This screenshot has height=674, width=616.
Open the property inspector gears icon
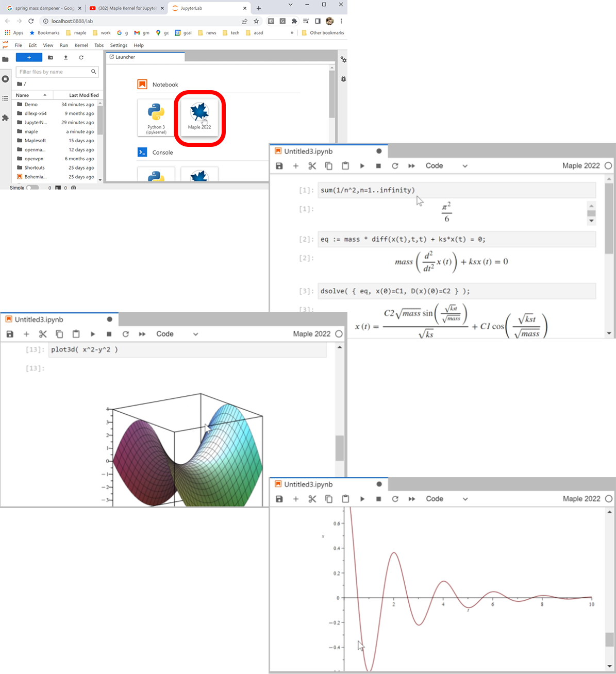[x=343, y=60]
